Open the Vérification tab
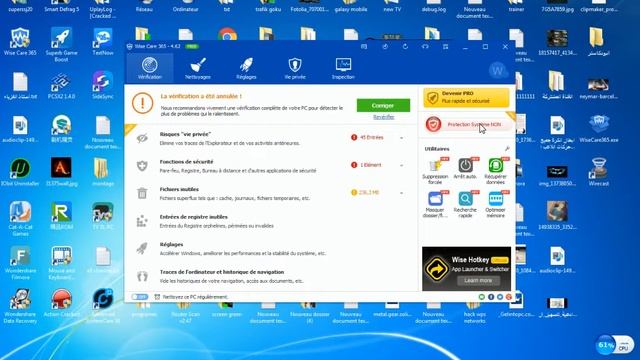 point(150,68)
